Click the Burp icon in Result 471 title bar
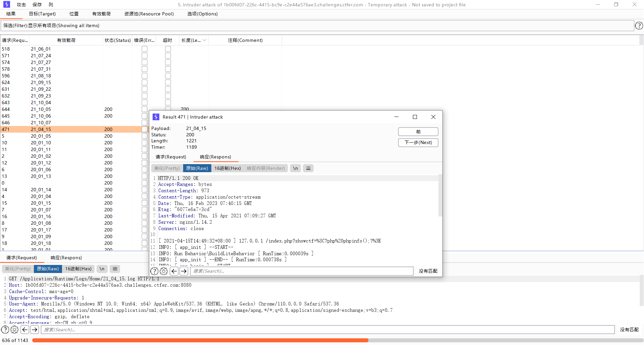Screen dimensions: 644x345 click(156, 117)
